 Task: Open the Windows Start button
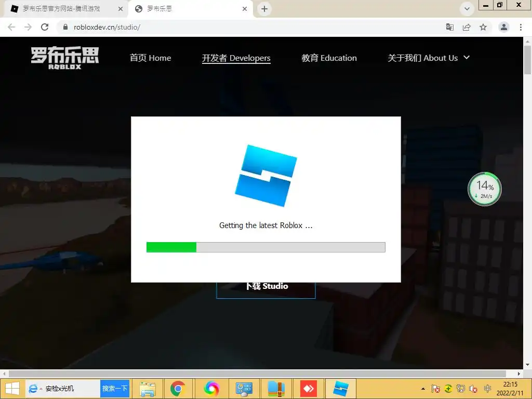click(12, 389)
